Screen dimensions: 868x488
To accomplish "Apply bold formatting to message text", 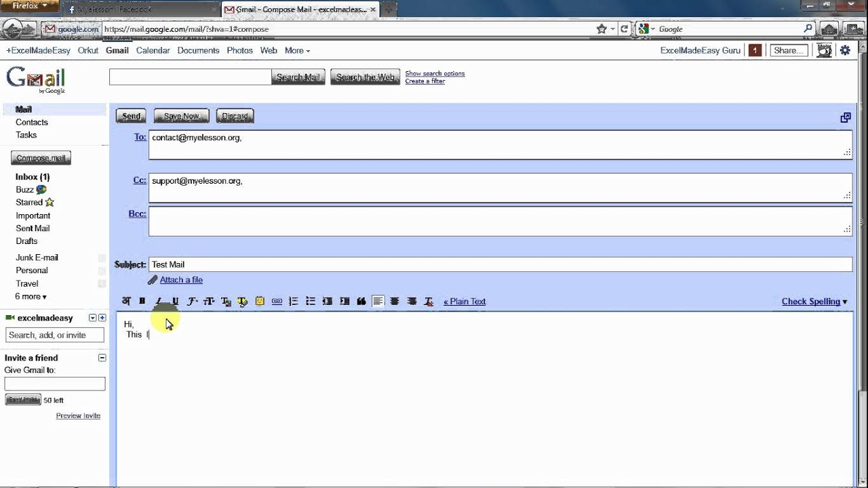I will (142, 302).
